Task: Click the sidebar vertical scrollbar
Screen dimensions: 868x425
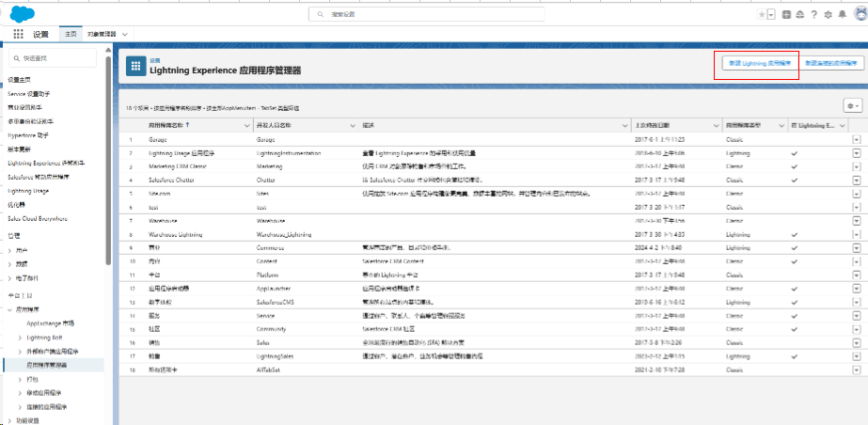Action: 108,161
